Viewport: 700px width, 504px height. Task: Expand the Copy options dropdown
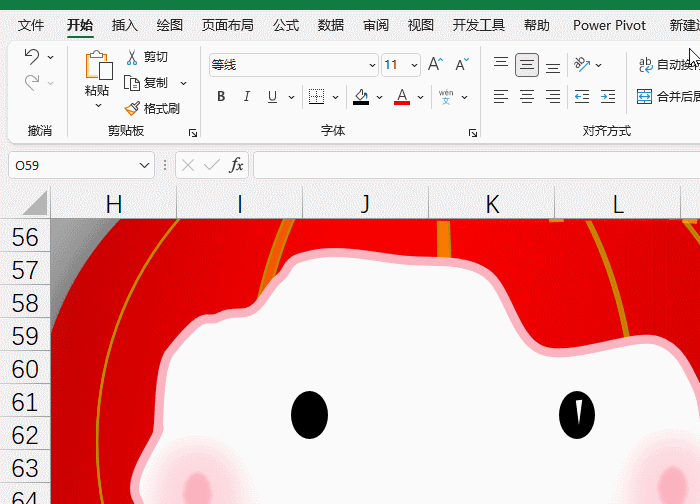coord(183,83)
